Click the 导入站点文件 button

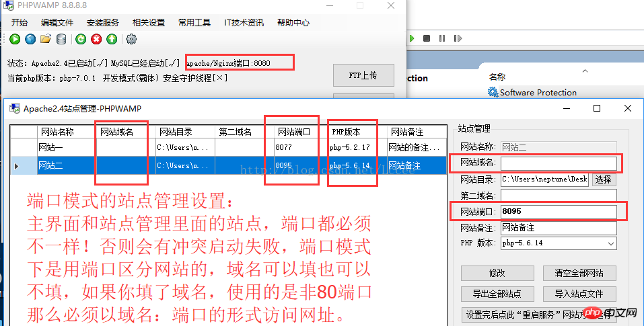[x=579, y=294]
